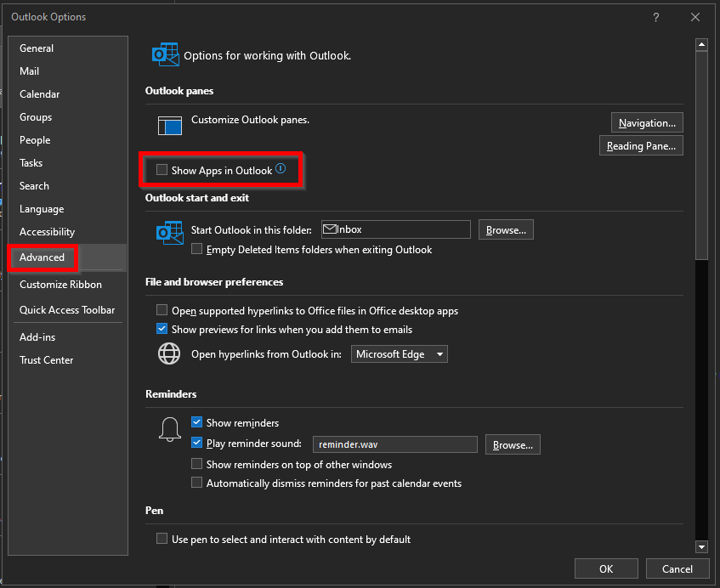
Task: Click the Start Outlook folder field showing Inbox
Action: point(396,229)
